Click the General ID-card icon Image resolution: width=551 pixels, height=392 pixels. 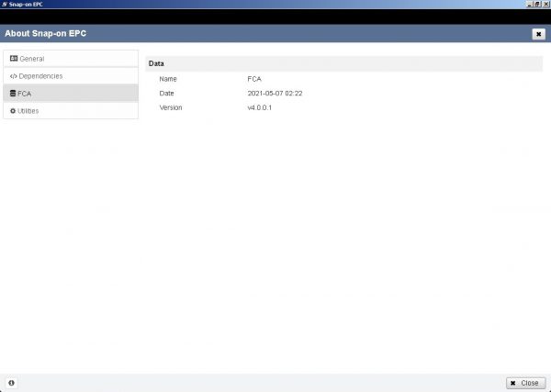coord(14,59)
